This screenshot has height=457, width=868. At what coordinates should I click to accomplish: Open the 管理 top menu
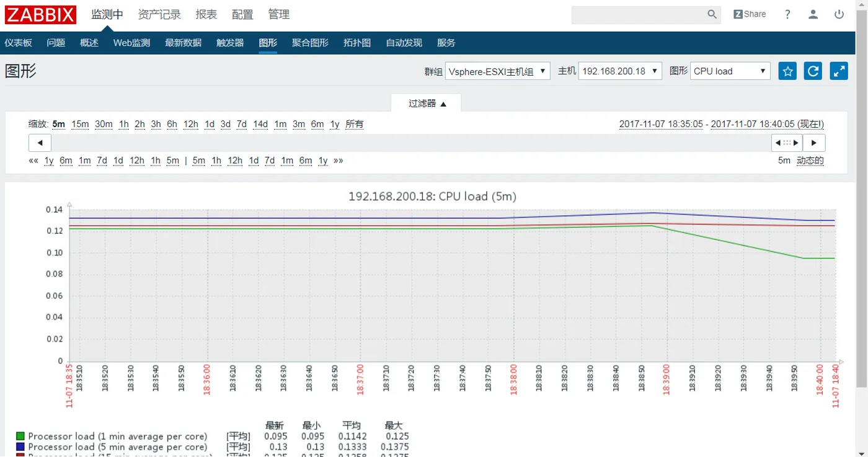click(x=279, y=14)
